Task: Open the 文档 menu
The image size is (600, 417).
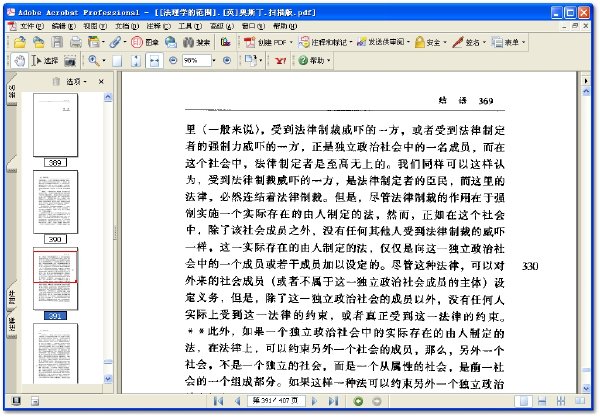Action: click(x=127, y=26)
